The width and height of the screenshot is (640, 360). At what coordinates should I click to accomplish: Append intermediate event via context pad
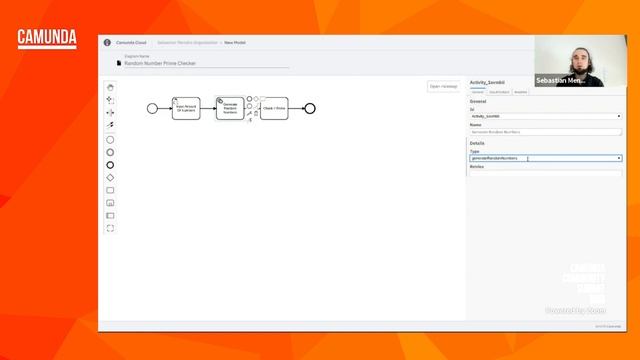pos(249,106)
